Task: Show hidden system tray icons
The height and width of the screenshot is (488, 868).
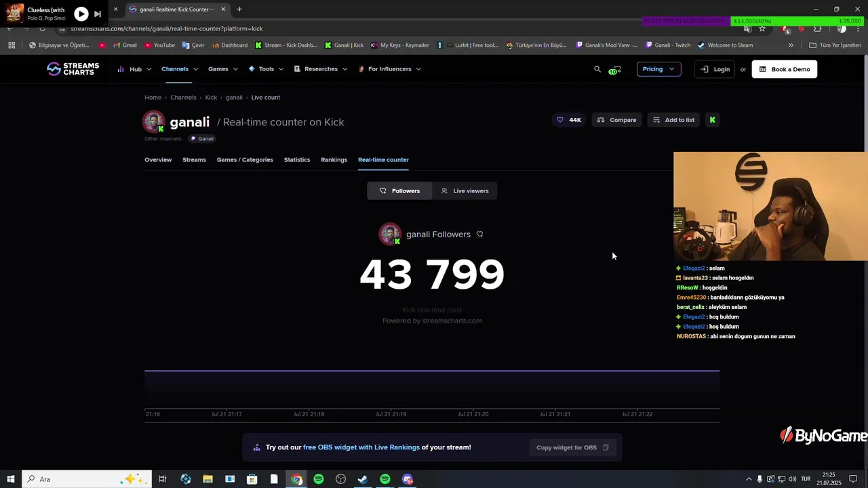Action: pyautogui.click(x=749, y=479)
